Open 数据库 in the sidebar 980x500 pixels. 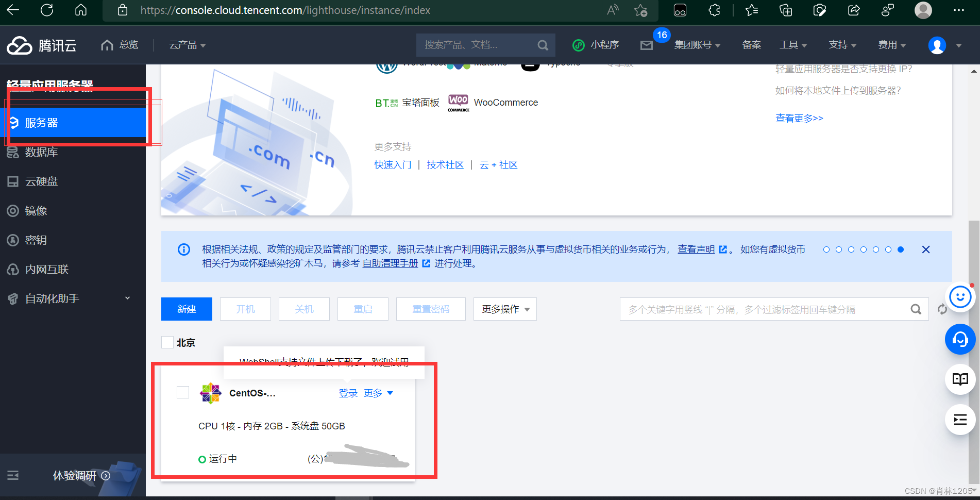pos(73,152)
